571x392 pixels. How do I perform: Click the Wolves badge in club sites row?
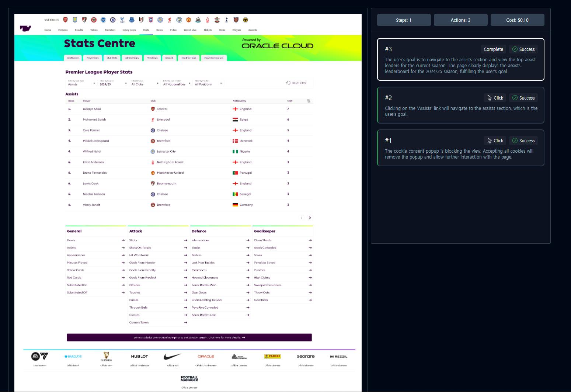(x=246, y=20)
